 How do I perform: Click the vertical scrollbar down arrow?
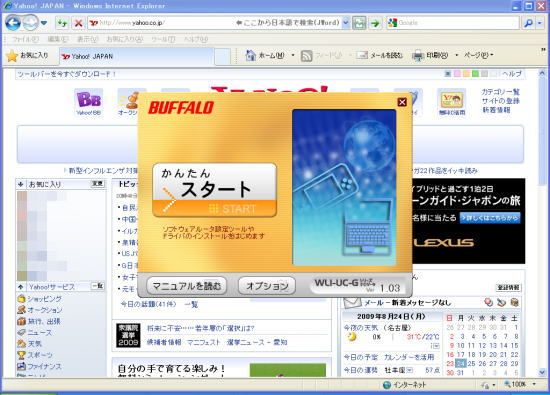[x=542, y=372]
